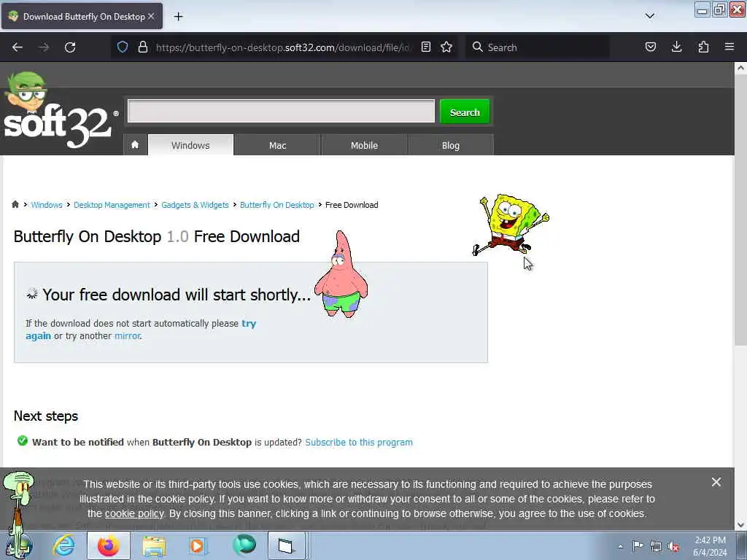The image size is (747, 560).
Task: Reload the page with the refresh icon
Action: [70, 47]
